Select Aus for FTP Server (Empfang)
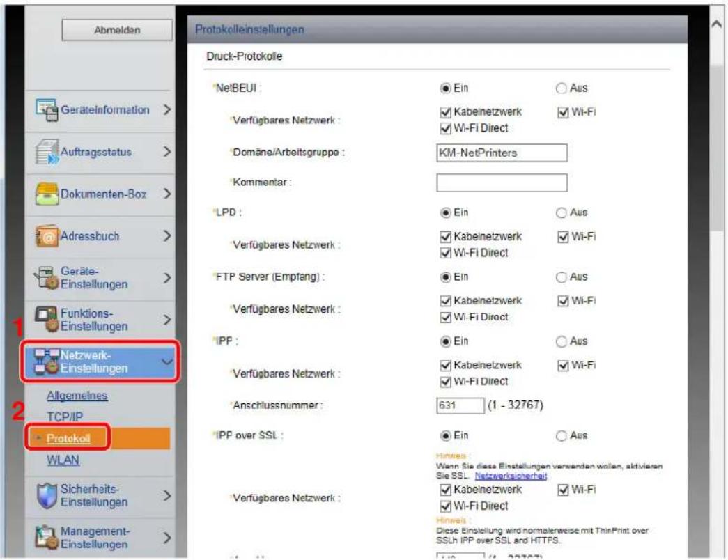 562,277
